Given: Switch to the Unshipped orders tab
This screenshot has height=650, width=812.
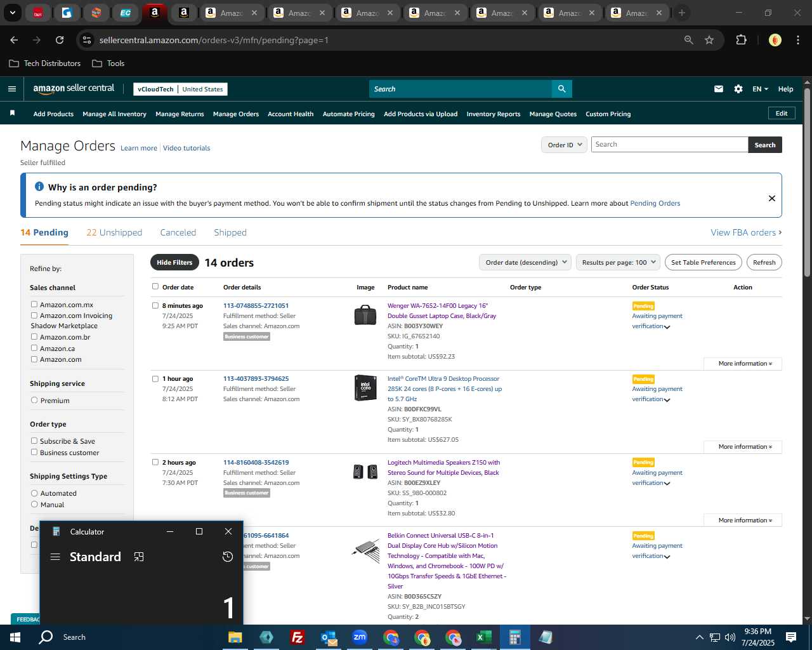Looking at the screenshot, I should coord(114,232).
